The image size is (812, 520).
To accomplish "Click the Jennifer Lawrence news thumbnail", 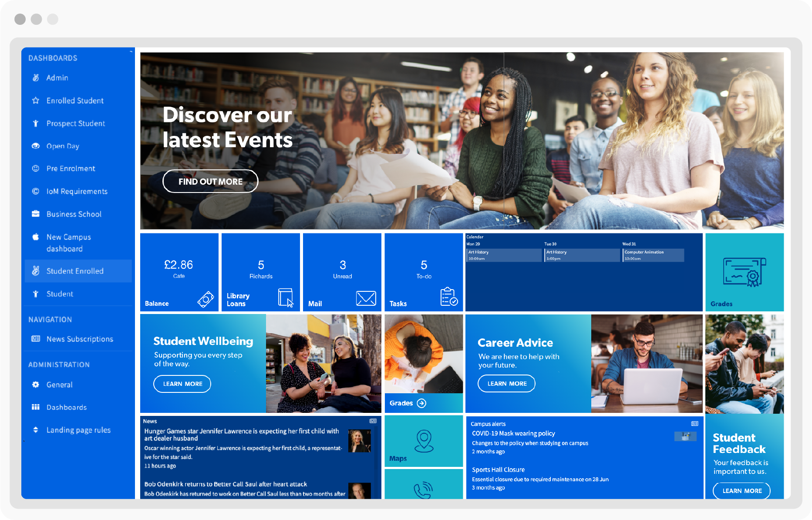I will [359, 441].
